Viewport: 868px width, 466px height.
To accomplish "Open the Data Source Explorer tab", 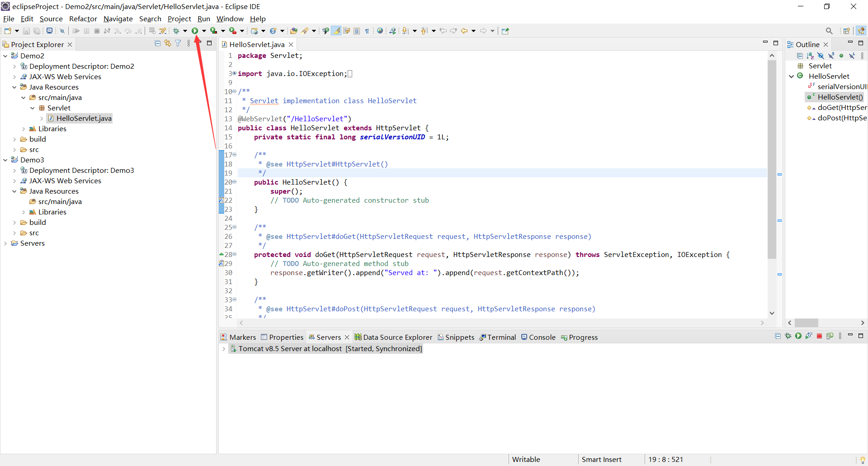I will (393, 337).
